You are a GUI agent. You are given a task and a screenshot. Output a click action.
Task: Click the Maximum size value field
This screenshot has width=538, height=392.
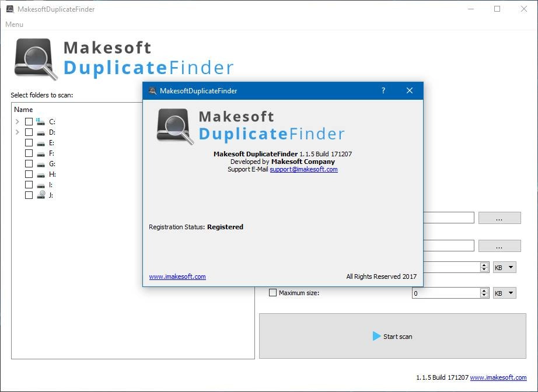click(446, 293)
